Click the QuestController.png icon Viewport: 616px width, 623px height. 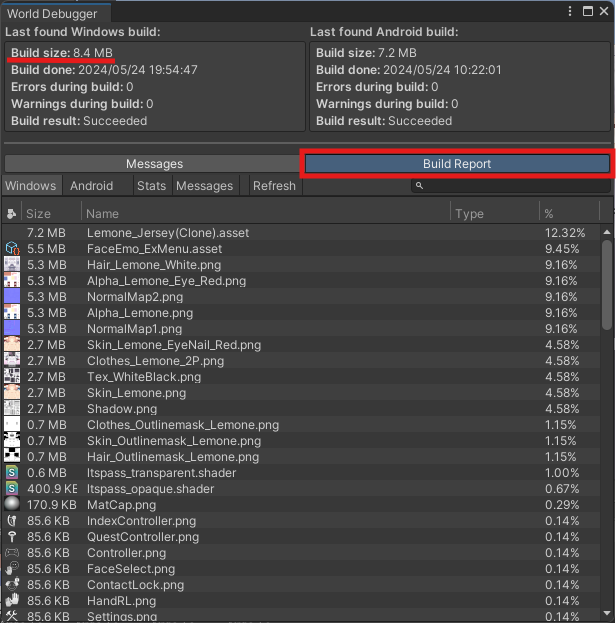point(12,537)
